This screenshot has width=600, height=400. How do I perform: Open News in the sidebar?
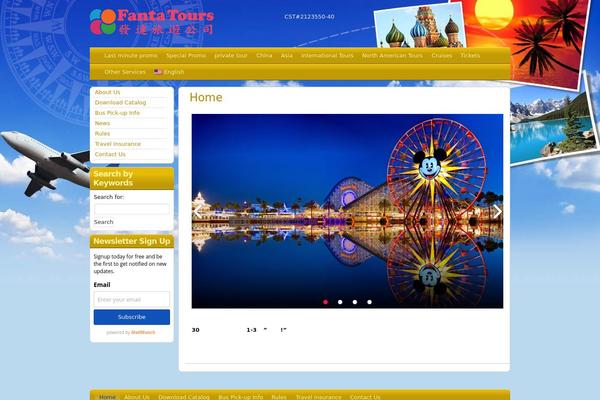pyautogui.click(x=102, y=123)
